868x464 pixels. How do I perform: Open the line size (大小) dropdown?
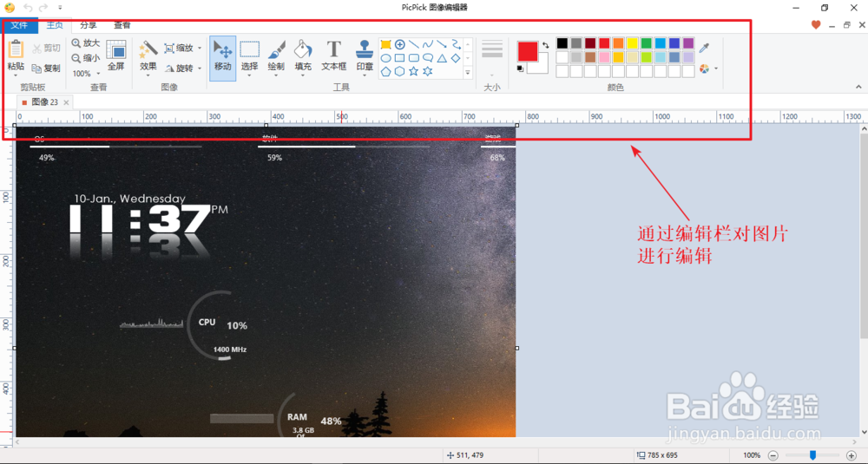pos(492,58)
